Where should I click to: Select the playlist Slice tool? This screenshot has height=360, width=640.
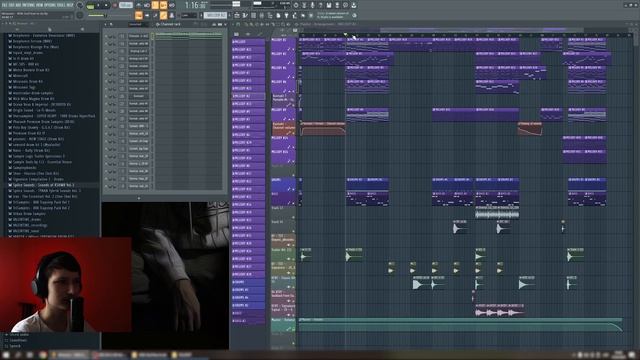click(273, 24)
